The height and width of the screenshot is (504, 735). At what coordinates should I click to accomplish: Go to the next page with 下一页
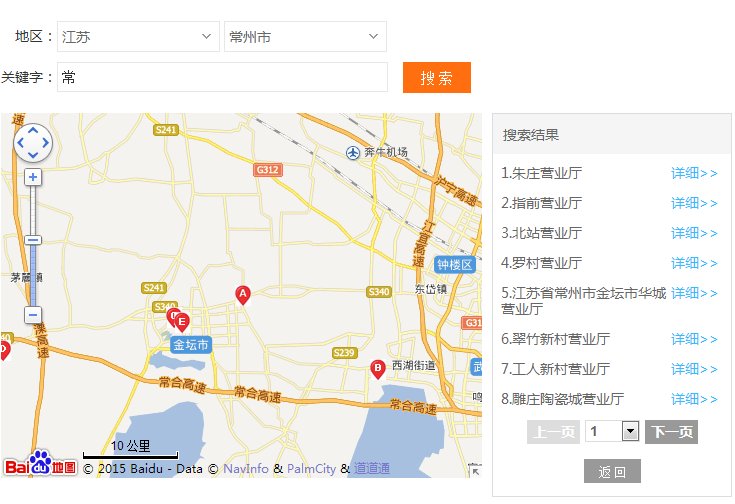(x=671, y=432)
